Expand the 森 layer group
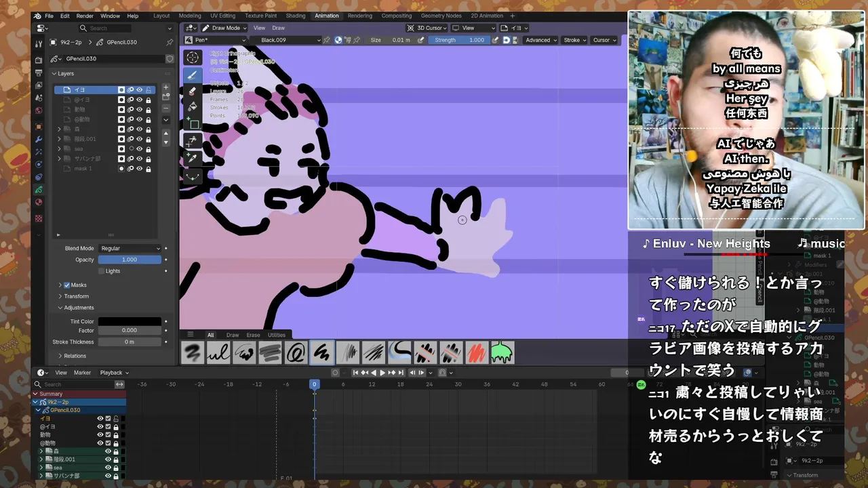This screenshot has height=488, width=868. 59,129
